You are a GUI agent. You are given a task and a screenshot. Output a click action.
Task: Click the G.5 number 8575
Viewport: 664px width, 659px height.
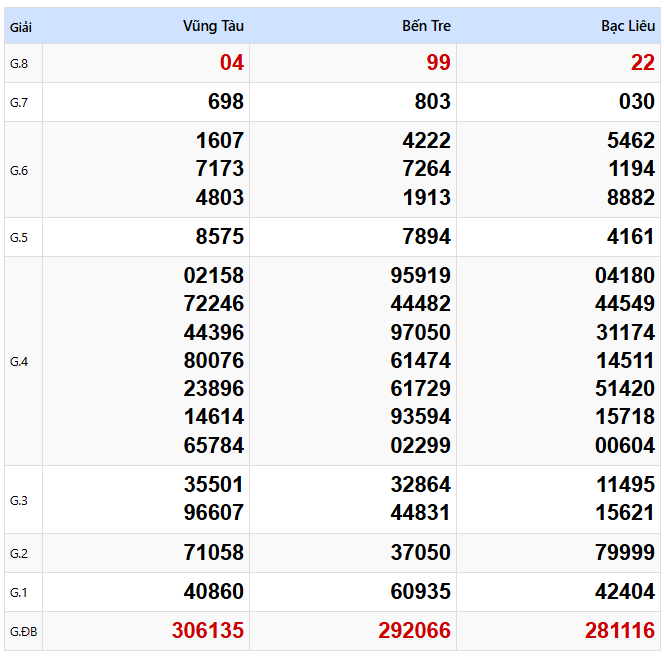[220, 236]
